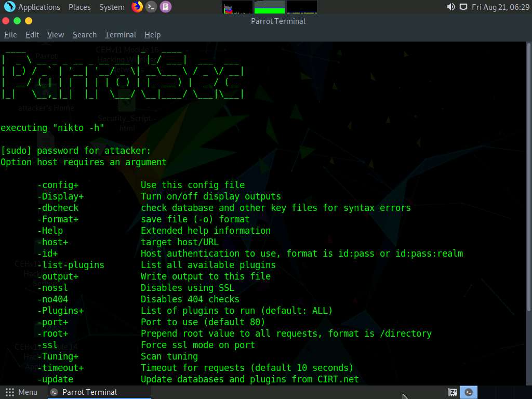Screen dimensions: 532x399
Task: Click 'Port to use (default 80)' description
Action: [203, 322]
